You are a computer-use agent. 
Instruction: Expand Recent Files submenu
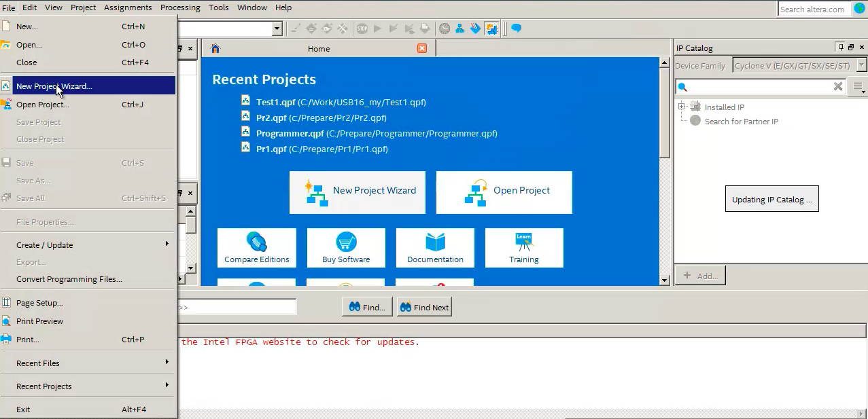(88, 363)
